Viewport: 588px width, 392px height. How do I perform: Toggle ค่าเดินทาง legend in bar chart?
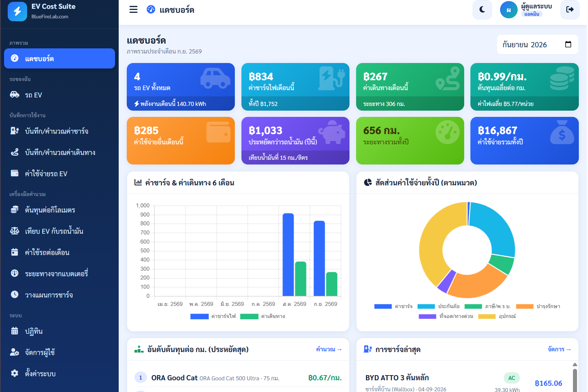[x=263, y=316]
